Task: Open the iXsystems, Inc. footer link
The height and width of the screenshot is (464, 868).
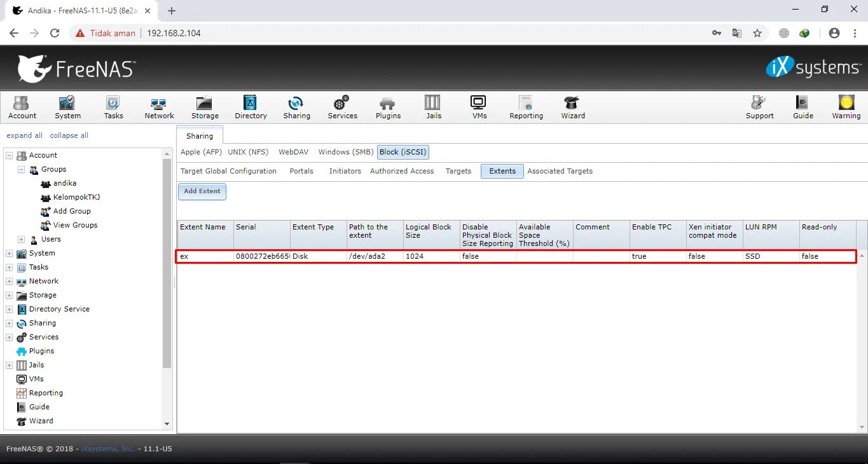Action: pos(108,449)
